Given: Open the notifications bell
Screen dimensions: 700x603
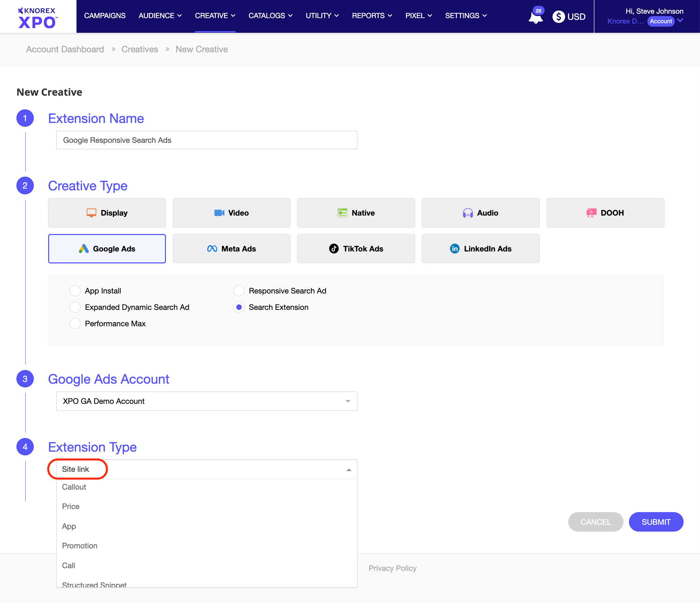Looking at the screenshot, I should [534, 16].
